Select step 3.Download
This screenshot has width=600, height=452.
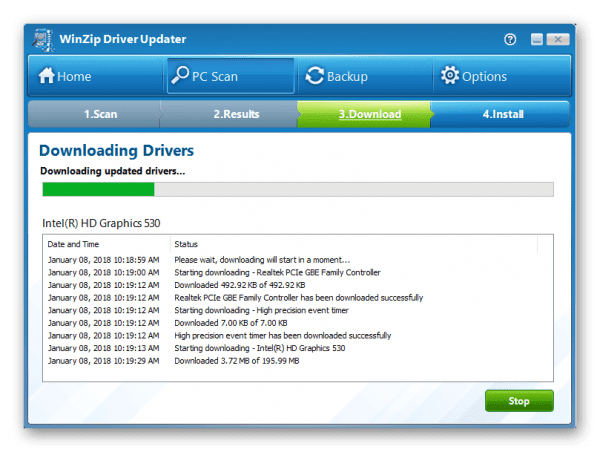[364, 114]
